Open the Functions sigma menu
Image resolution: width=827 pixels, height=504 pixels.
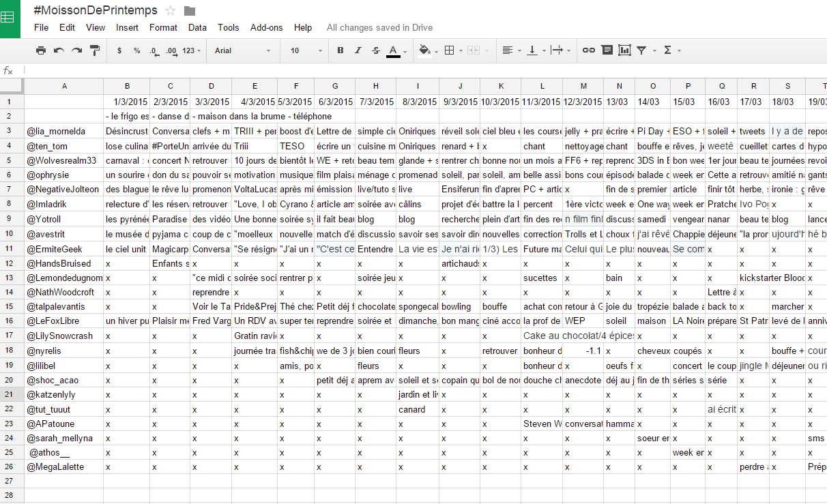point(671,50)
